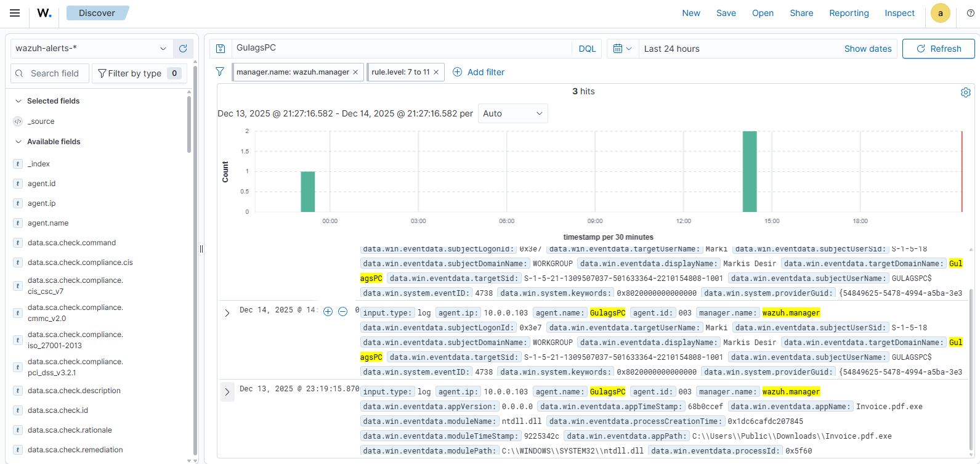Click the Refresh button

pyautogui.click(x=938, y=49)
